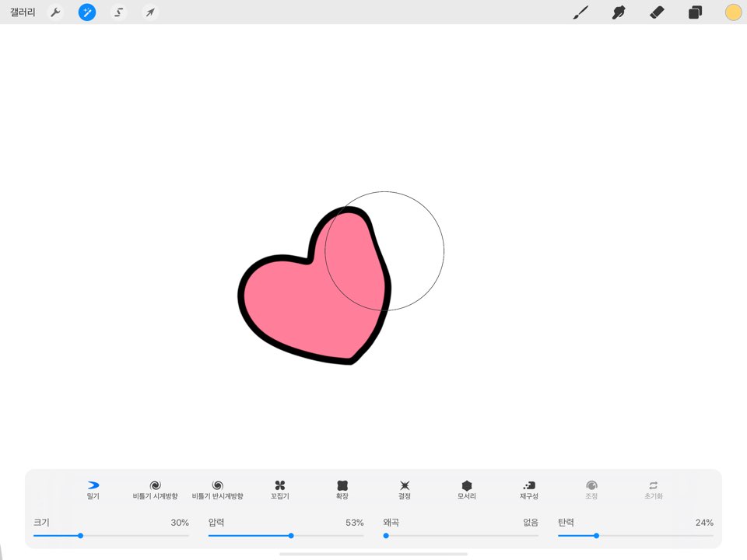The image size is (747, 560).
Task: Activate the Transform arrow tool
Action: (150, 12)
